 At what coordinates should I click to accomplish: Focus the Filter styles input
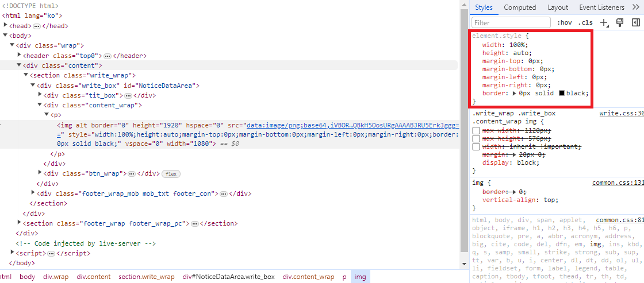(511, 22)
